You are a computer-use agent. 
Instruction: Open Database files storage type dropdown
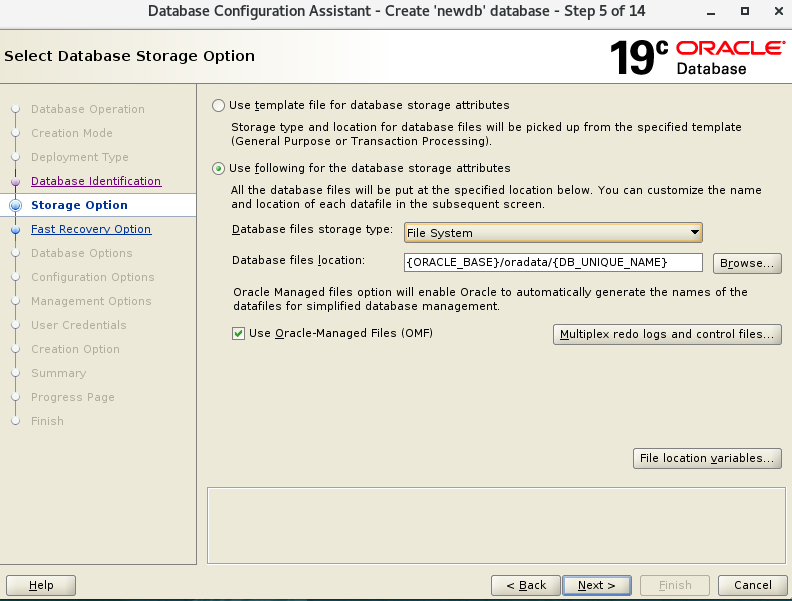[x=553, y=233]
